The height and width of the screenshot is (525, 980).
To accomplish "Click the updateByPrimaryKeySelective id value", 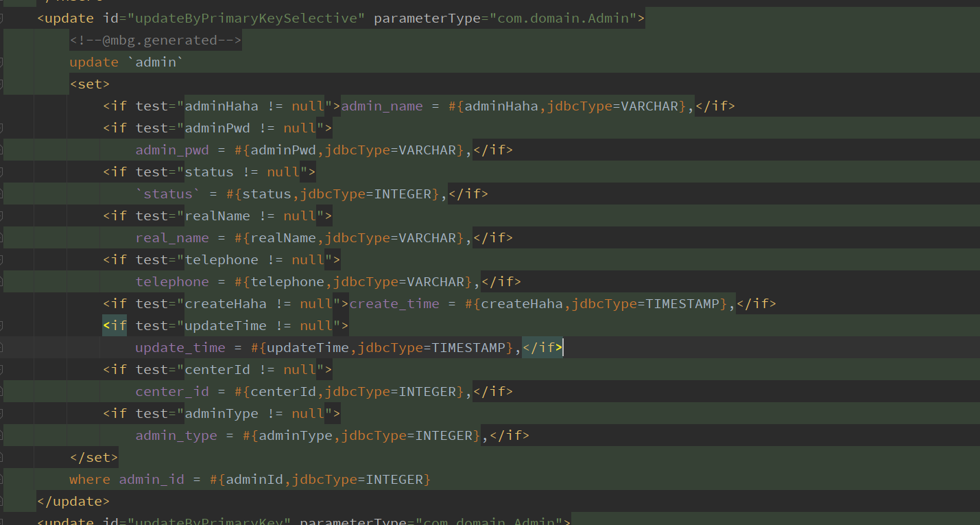I will click(247, 18).
